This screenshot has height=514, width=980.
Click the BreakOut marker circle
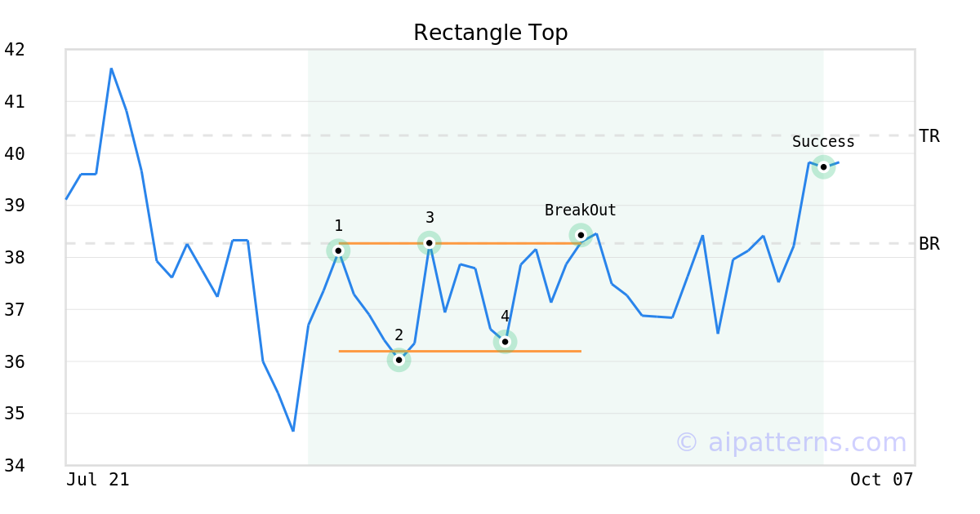coord(581,235)
